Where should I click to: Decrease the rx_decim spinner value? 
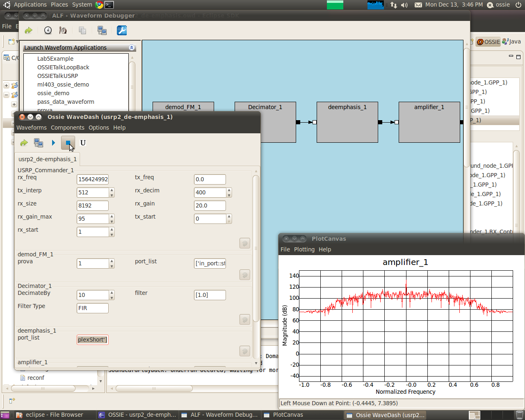coord(229,195)
